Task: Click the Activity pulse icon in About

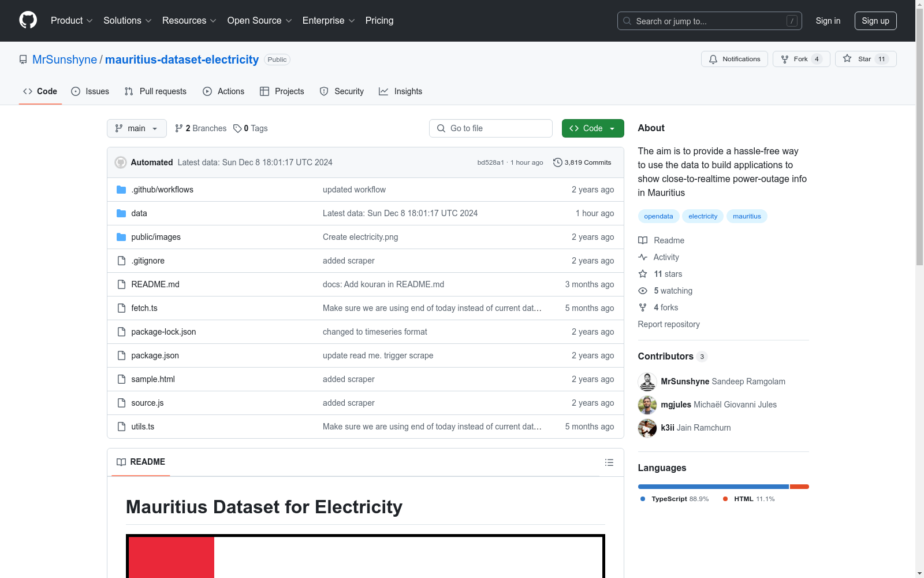Action: pos(643,257)
